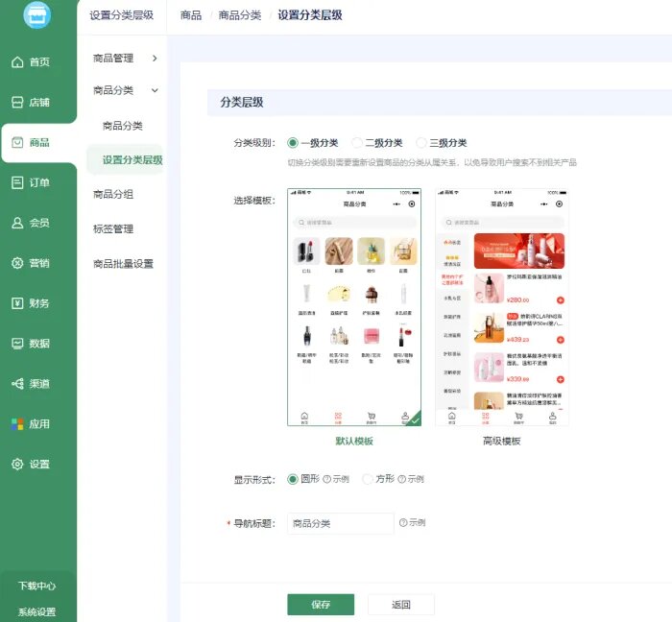Image resolution: width=672 pixels, height=622 pixels.
Task: Go to 订单 orders icon in sidebar
Action: click(x=17, y=182)
